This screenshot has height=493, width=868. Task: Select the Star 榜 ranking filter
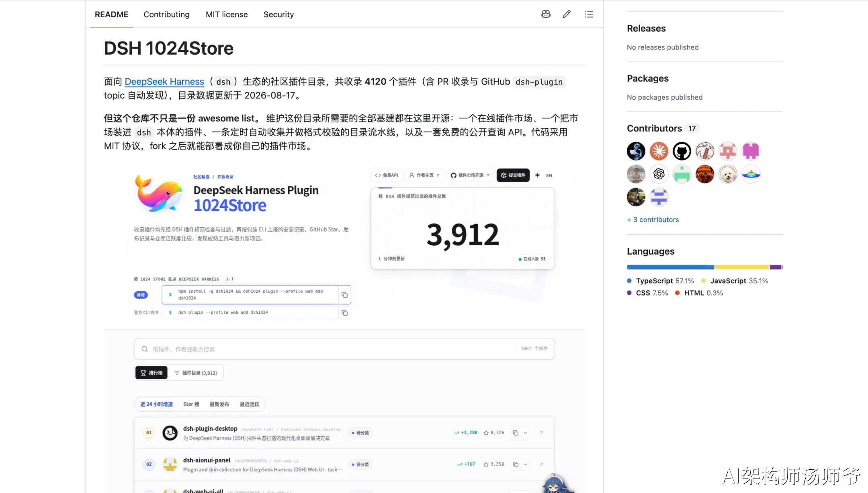tap(191, 404)
